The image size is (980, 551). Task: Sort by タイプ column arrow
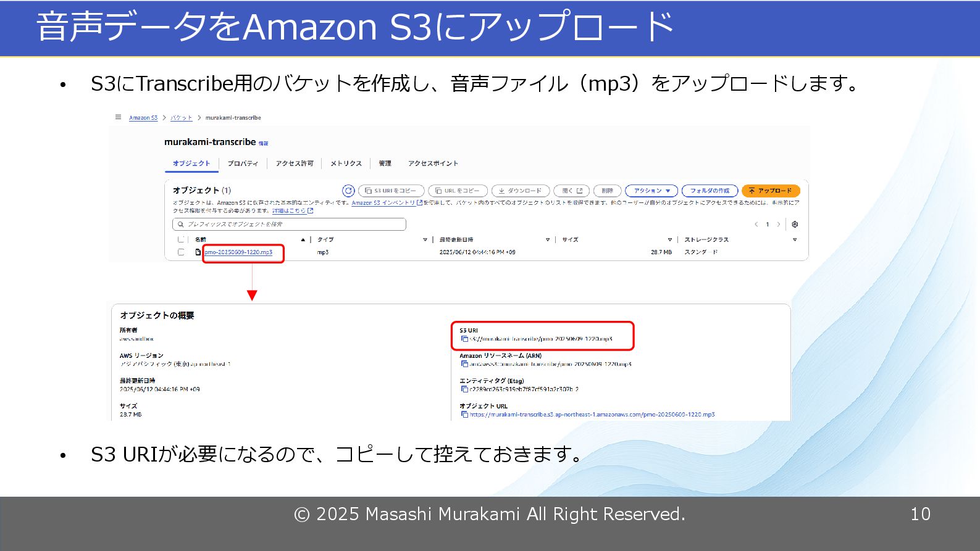[425, 239]
